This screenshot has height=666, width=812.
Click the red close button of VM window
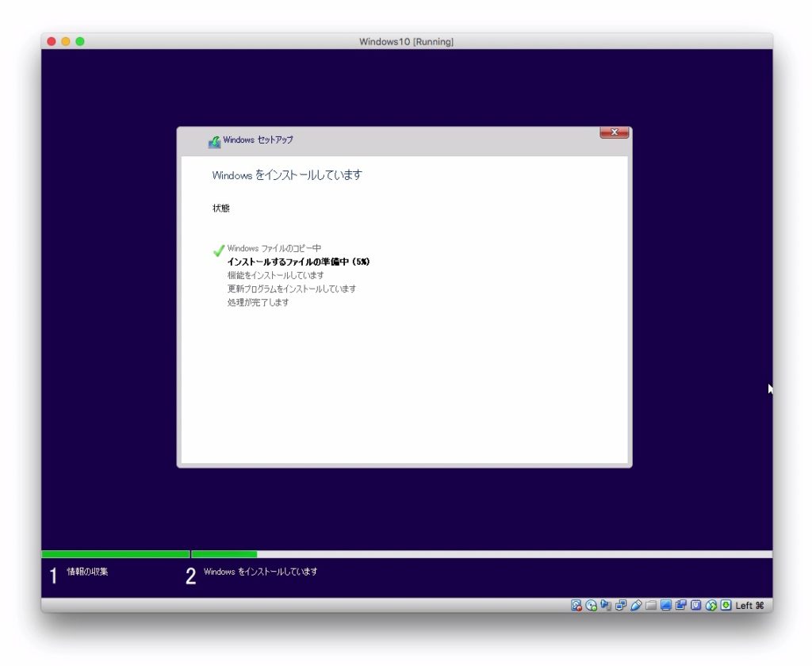[x=52, y=41]
